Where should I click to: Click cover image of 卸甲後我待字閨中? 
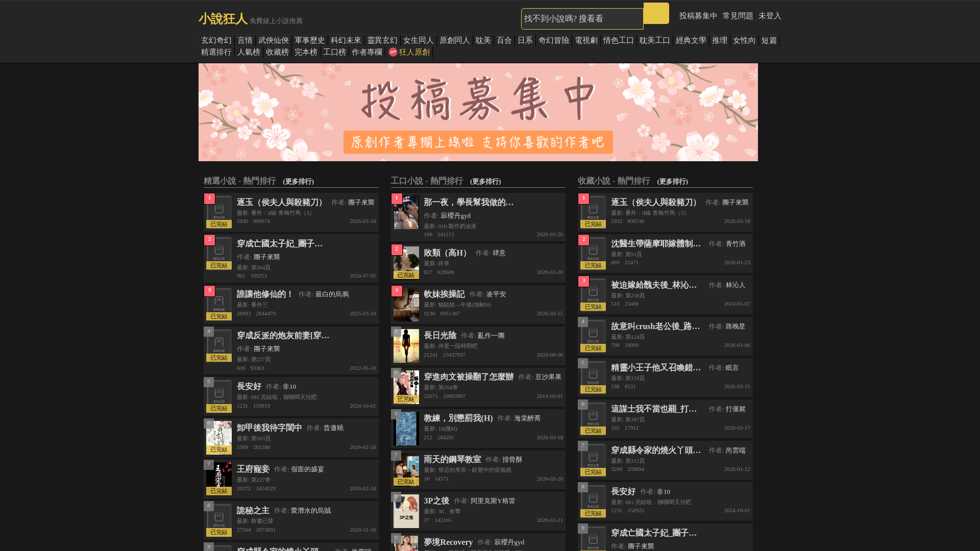pos(219,438)
